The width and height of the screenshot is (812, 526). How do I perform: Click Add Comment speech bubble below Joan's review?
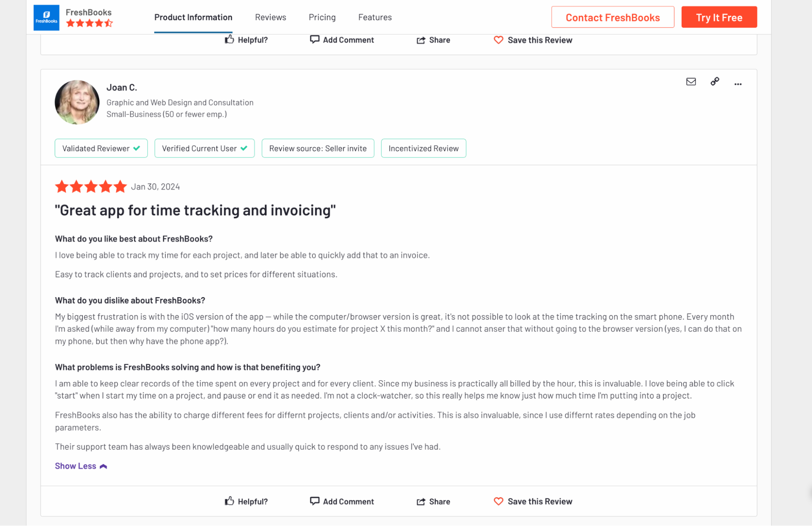click(x=314, y=501)
